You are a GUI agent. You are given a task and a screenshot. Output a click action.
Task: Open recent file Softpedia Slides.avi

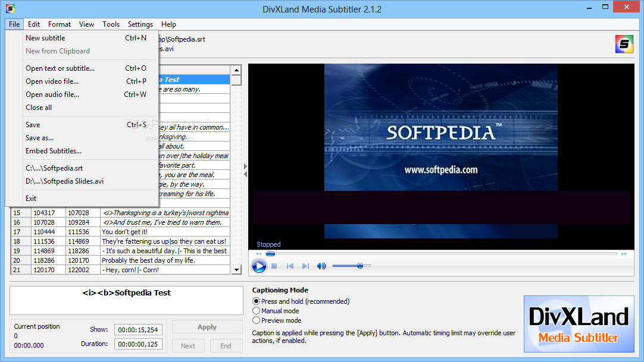(82, 181)
